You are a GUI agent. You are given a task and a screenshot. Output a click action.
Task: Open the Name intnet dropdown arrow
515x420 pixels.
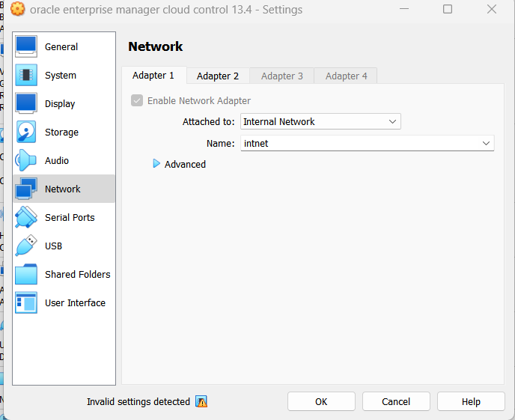(x=486, y=143)
